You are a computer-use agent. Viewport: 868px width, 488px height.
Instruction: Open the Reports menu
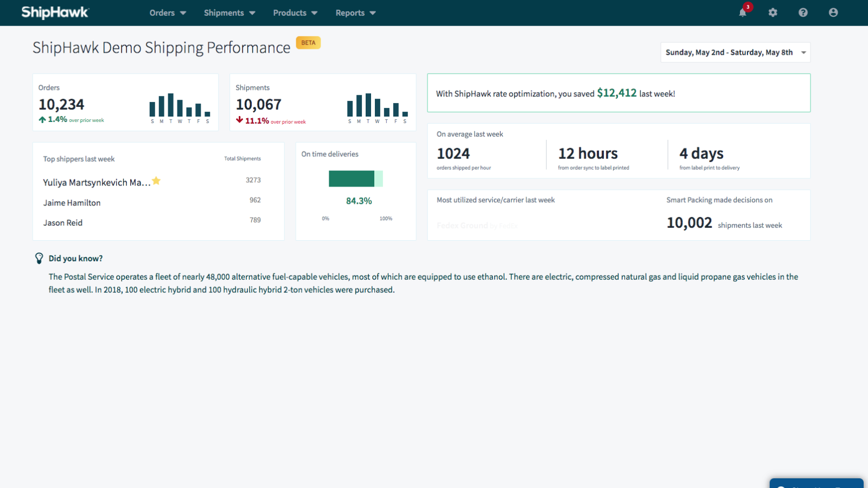tap(355, 12)
